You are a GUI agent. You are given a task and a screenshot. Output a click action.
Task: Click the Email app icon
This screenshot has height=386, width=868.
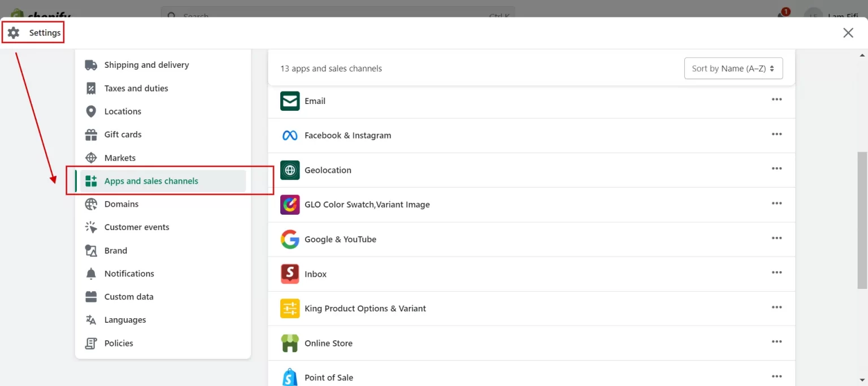pyautogui.click(x=290, y=101)
